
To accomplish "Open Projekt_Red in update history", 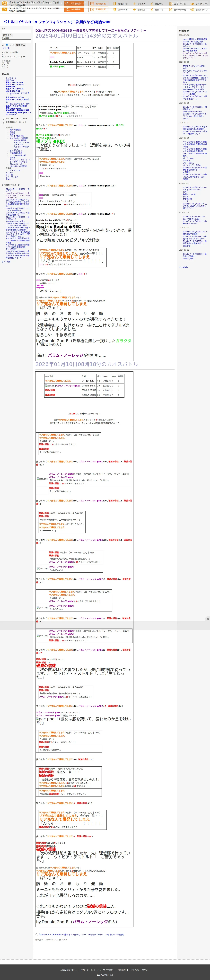I will pos(188,259).
